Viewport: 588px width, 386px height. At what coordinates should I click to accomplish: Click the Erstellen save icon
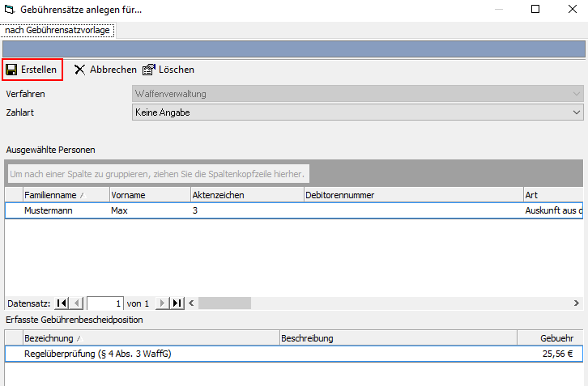point(11,70)
